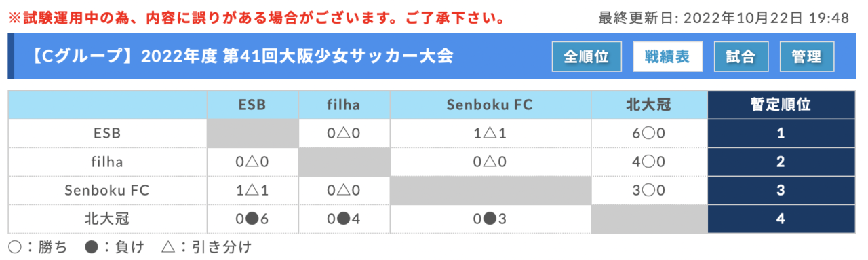Click ESB rank 1 cell
868x260 pixels.
(781, 134)
